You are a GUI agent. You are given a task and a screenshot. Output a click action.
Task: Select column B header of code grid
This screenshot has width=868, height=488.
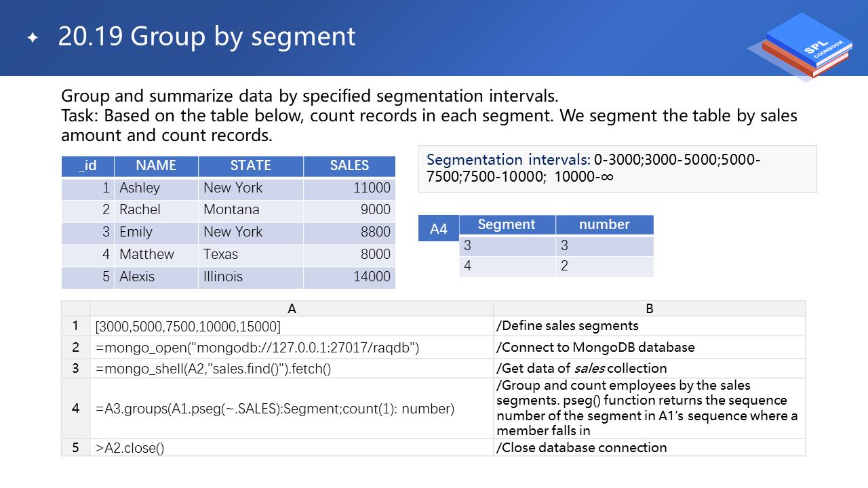coord(649,308)
